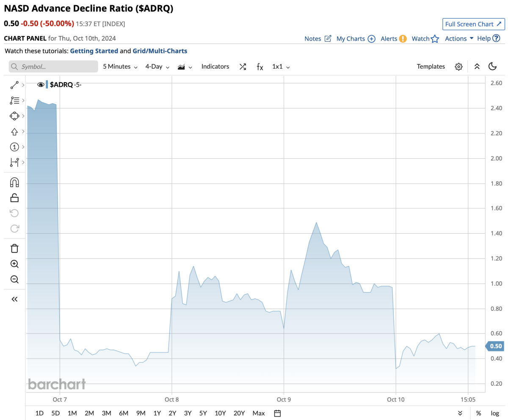Viewport: 508px width, 420px height.
Task: Toggle dark mode moon icon
Action: (x=492, y=66)
